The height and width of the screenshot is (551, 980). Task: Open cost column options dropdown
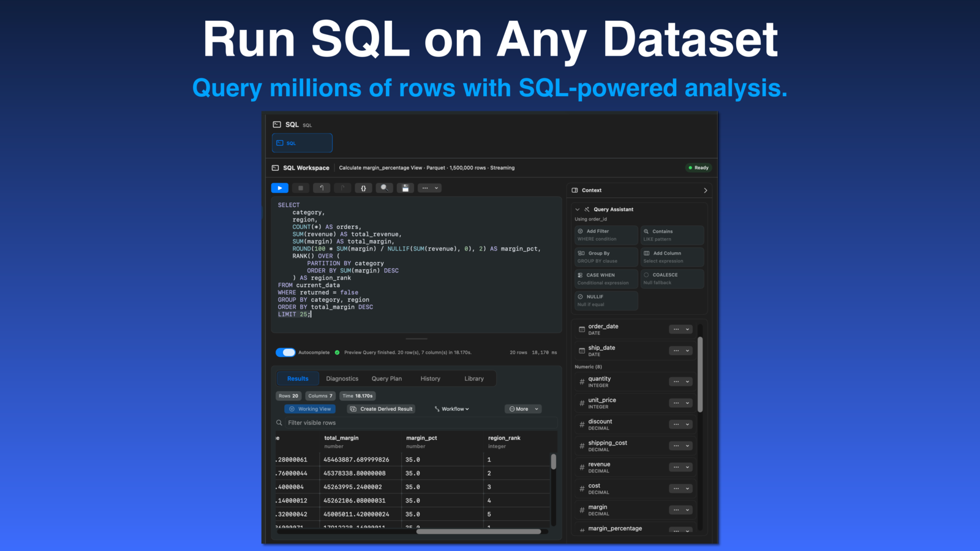(x=680, y=489)
